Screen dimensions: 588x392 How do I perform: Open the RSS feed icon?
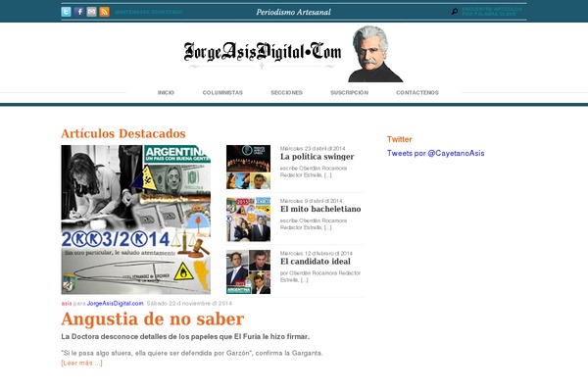(104, 12)
